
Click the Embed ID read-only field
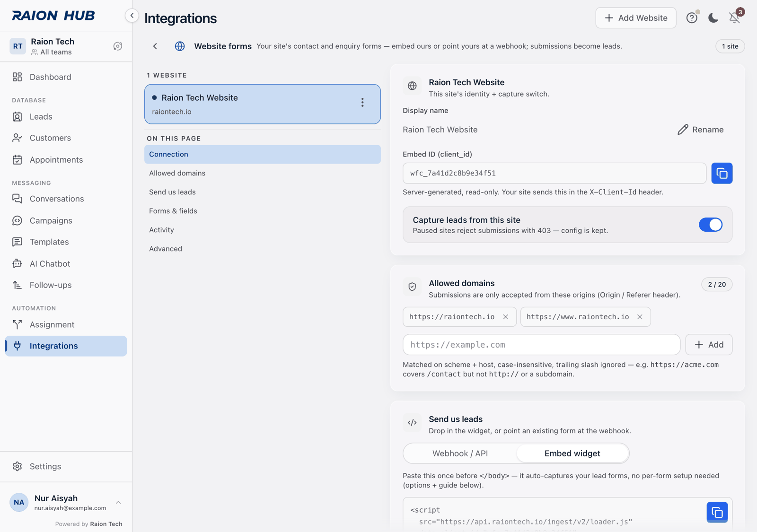click(554, 174)
